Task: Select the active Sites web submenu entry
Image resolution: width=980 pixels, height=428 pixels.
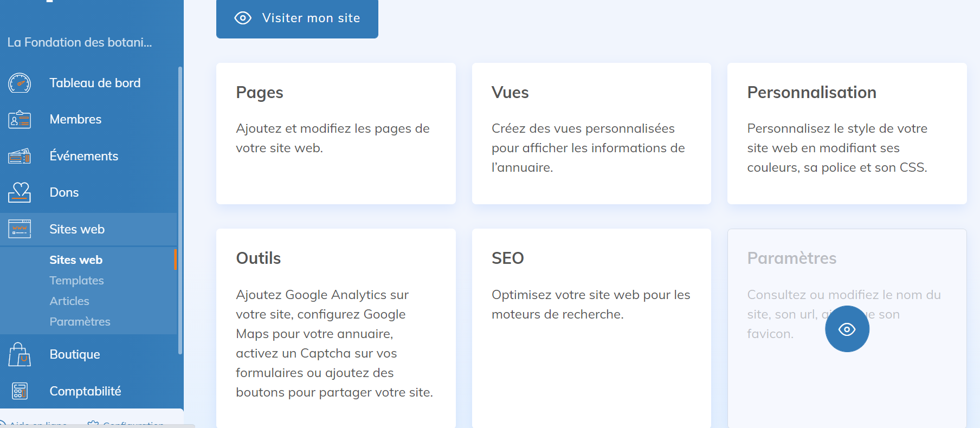Action: [x=76, y=260]
